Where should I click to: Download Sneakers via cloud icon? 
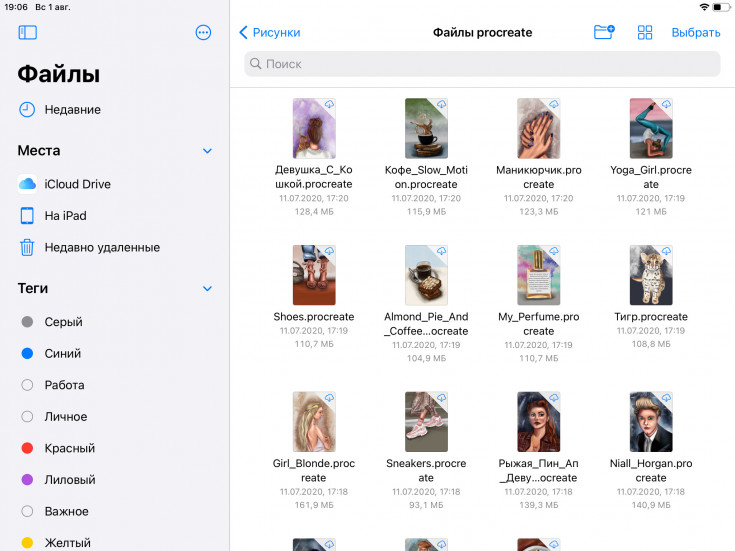442,398
